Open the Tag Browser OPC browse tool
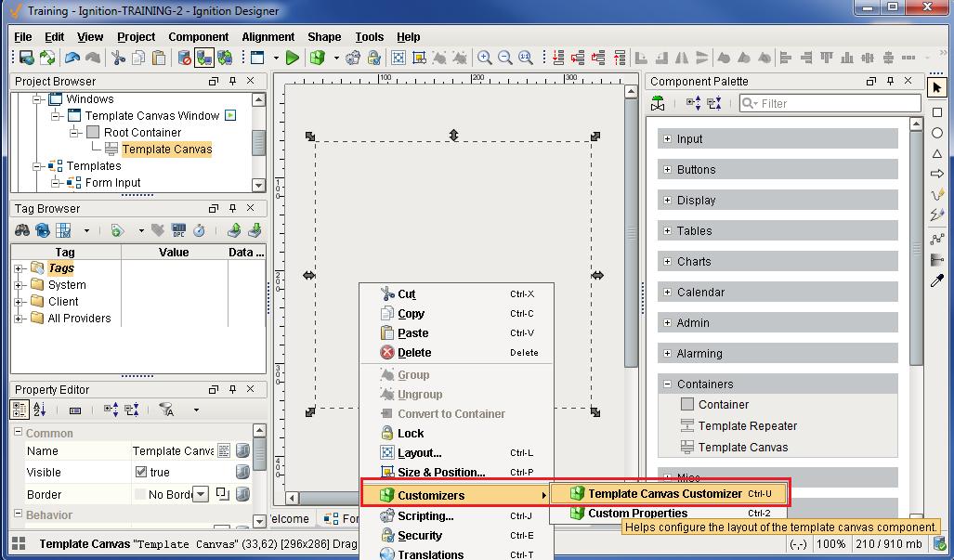 (x=178, y=230)
